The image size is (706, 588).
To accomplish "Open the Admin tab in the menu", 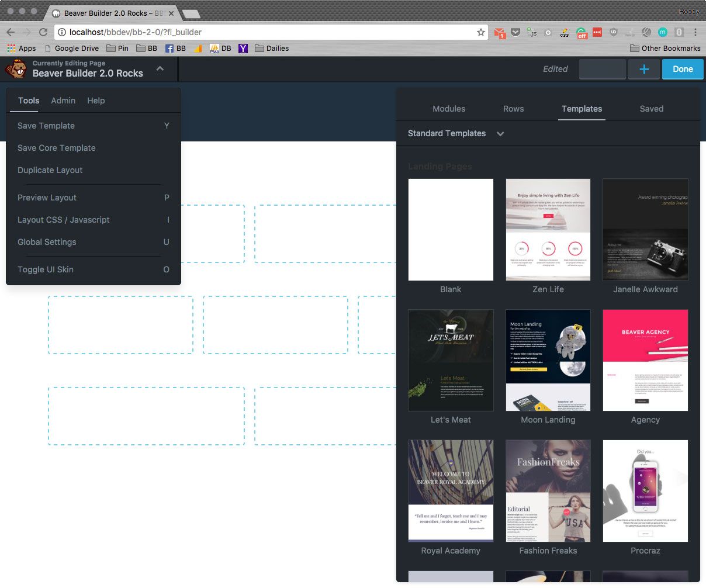I will click(x=63, y=101).
